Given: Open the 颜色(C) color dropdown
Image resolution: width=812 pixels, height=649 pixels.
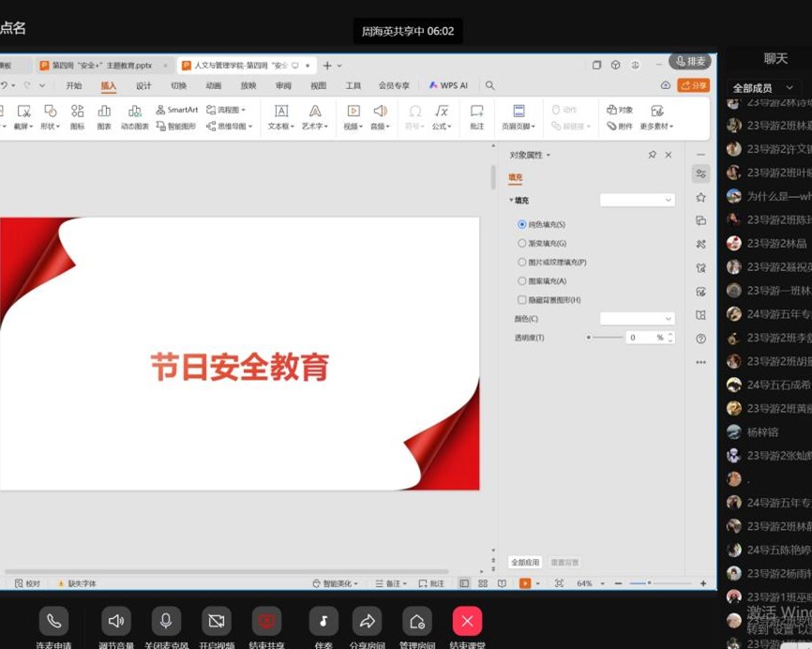Looking at the screenshot, I should tap(637, 319).
